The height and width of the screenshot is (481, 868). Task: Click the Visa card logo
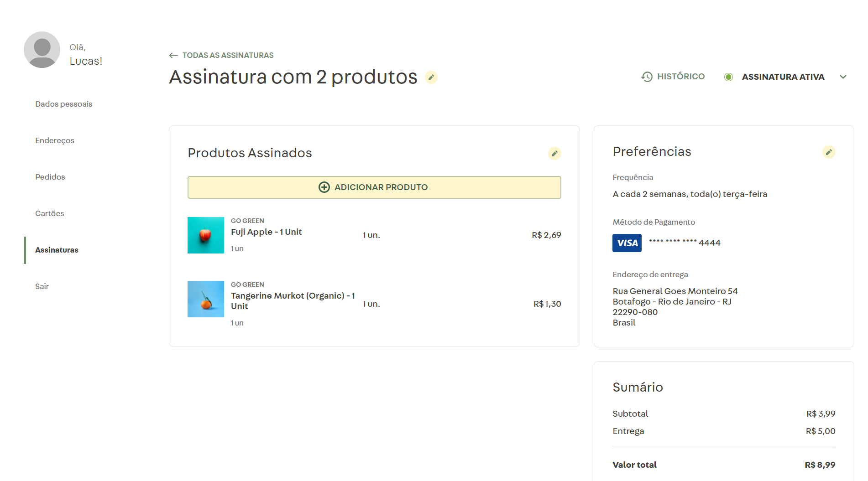pos(627,243)
